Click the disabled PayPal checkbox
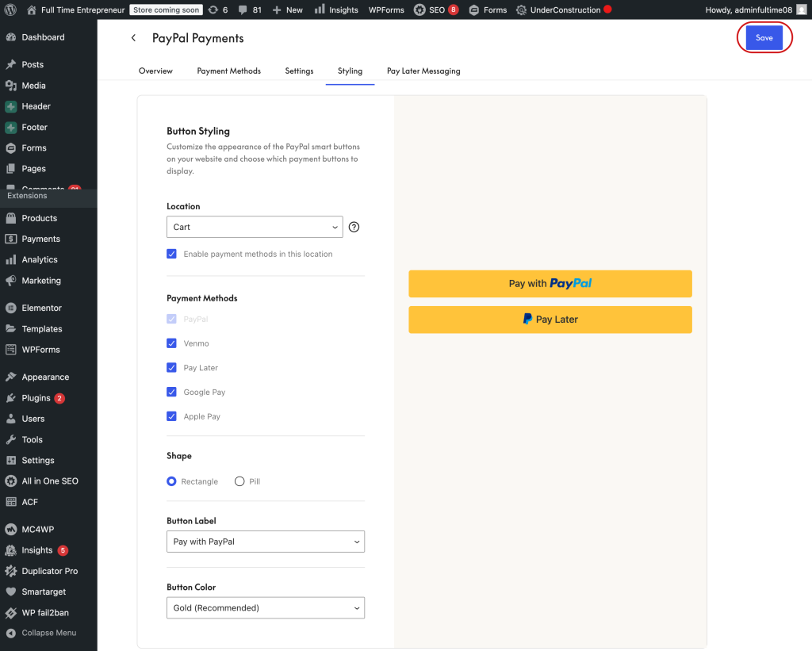 point(171,319)
